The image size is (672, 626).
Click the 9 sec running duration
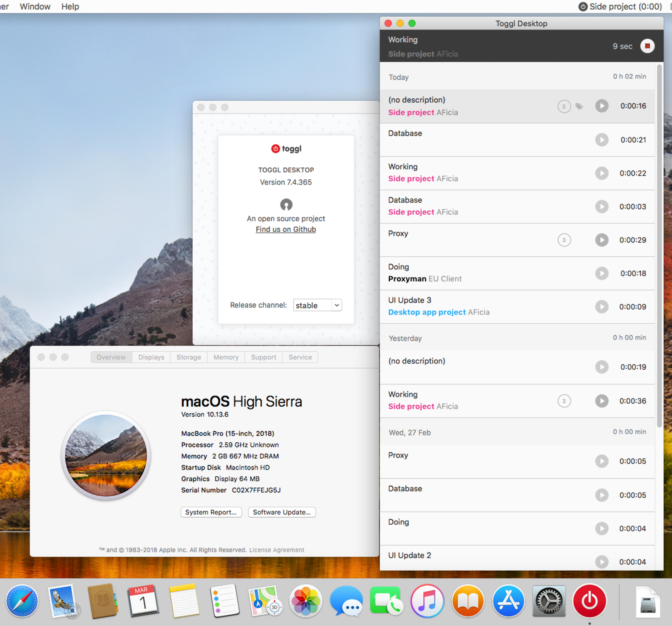(x=622, y=46)
